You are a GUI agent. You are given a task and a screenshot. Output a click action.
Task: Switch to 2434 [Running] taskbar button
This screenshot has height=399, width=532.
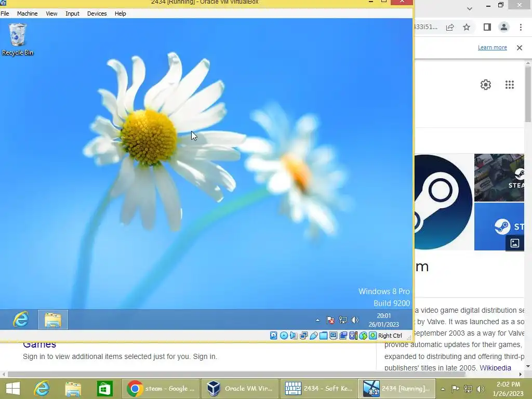click(x=396, y=389)
